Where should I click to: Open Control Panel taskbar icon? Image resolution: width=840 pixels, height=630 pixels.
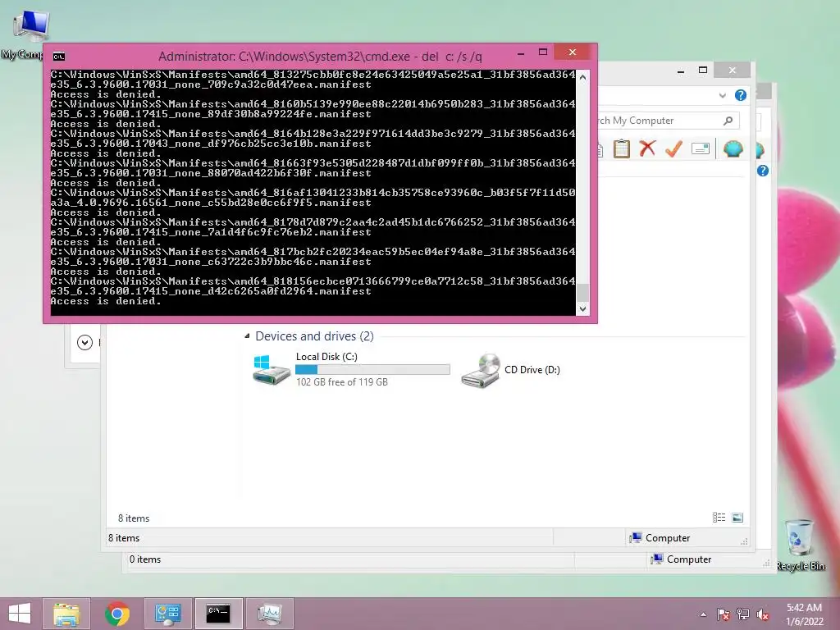[x=167, y=614]
